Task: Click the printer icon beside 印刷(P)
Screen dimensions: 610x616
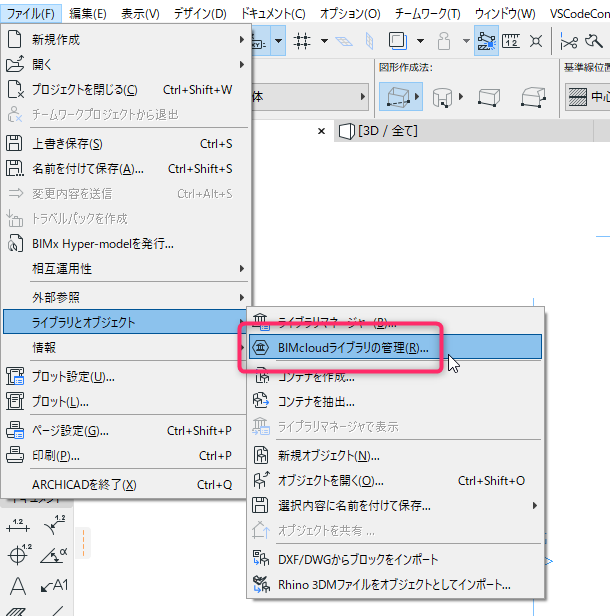Action: (15, 456)
